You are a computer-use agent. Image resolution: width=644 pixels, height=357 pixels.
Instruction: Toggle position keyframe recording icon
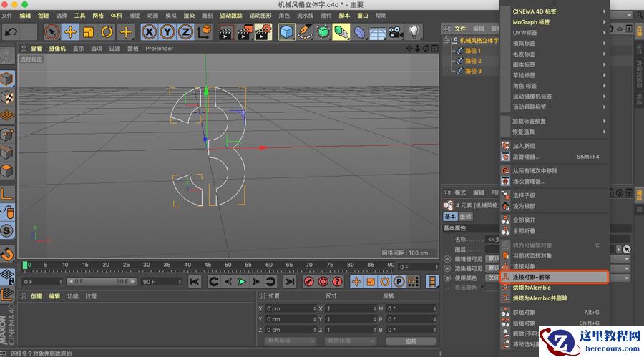[x=356, y=281]
